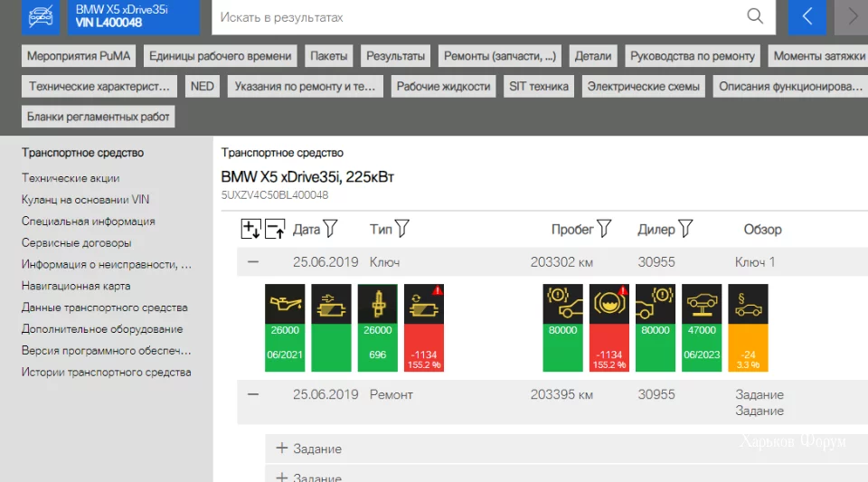Select Дополнительное оборудование in sidebar
This screenshot has height=482, width=868.
point(102,329)
